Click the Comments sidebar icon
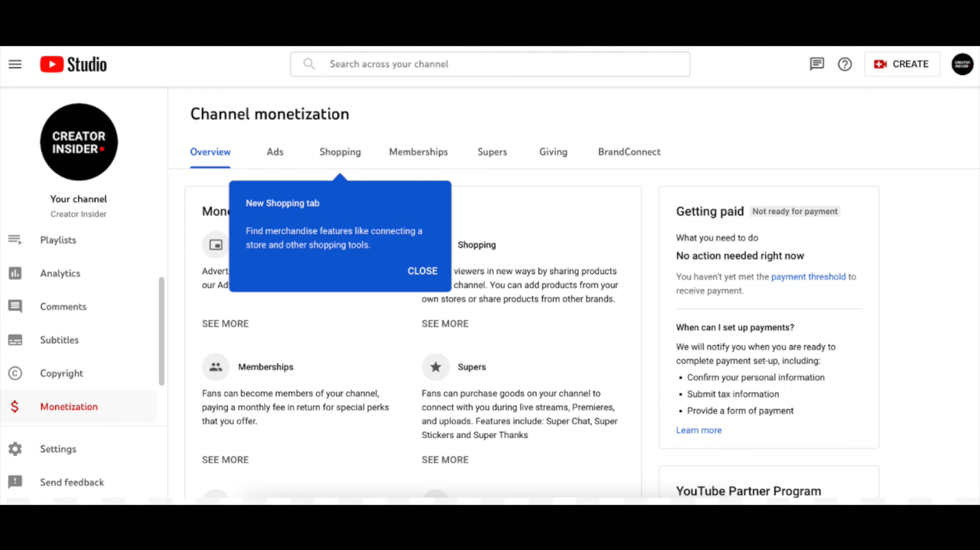The height and width of the screenshot is (550, 980). point(15,307)
